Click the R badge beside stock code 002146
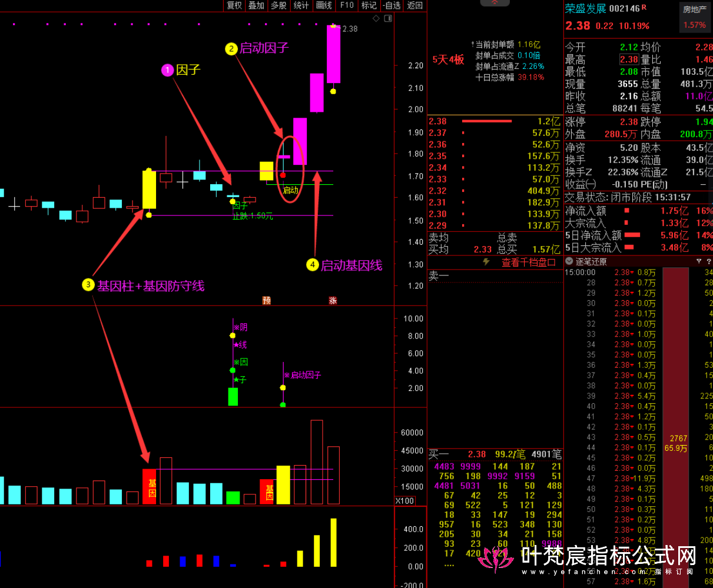The height and width of the screenshot is (588, 713). (x=644, y=8)
